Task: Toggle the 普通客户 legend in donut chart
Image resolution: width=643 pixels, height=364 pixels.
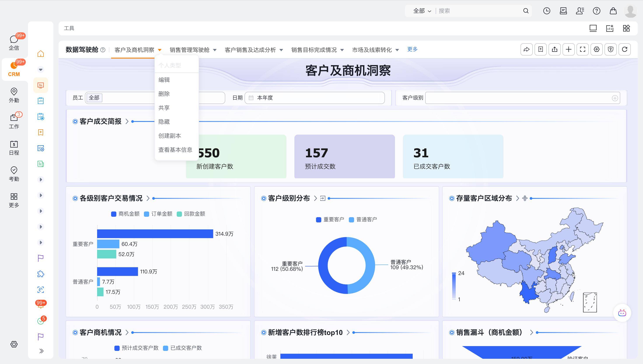Action: pyautogui.click(x=363, y=220)
